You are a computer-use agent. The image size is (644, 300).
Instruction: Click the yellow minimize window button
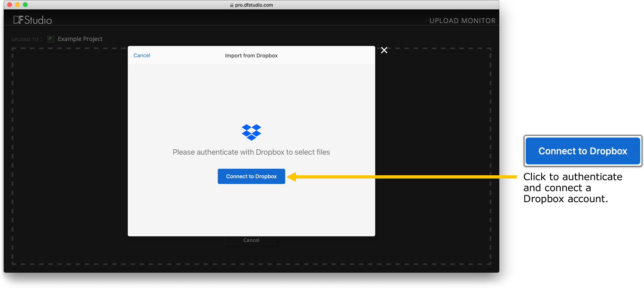(18, 5)
